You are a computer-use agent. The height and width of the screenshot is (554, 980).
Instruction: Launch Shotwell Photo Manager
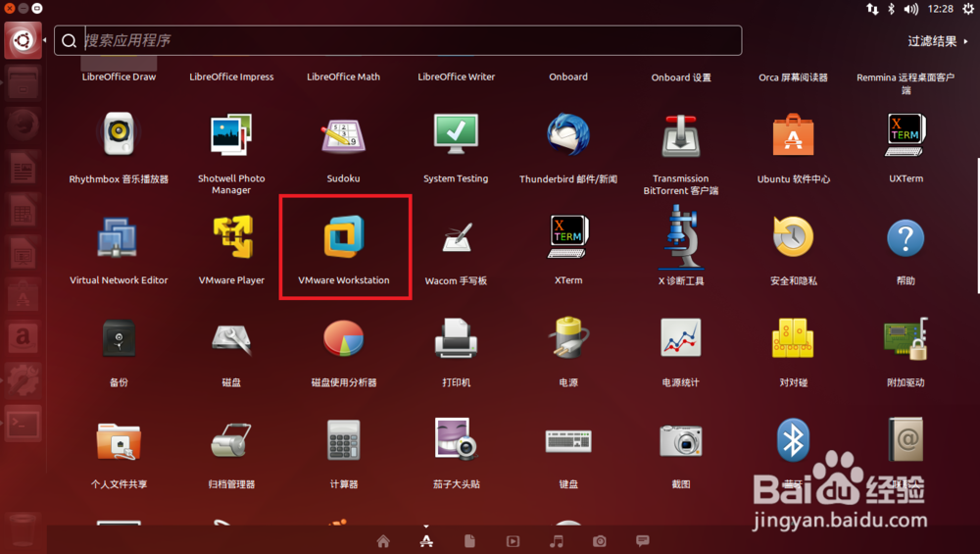tap(231, 133)
